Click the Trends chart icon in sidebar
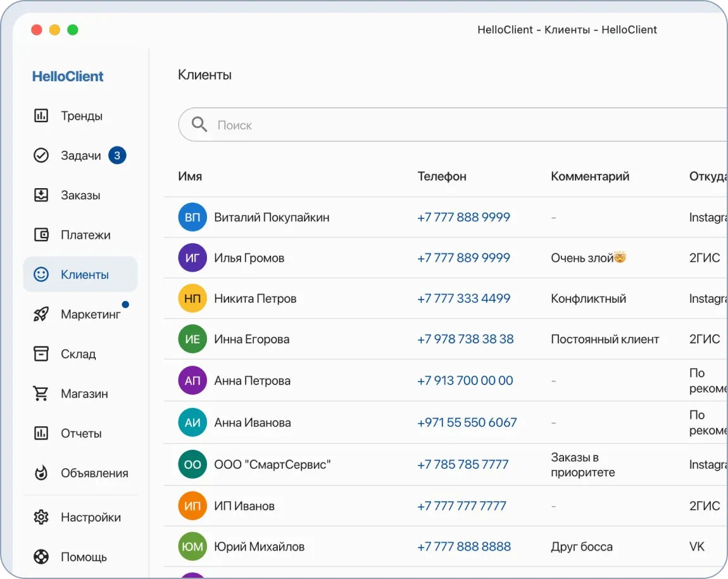 (x=41, y=116)
